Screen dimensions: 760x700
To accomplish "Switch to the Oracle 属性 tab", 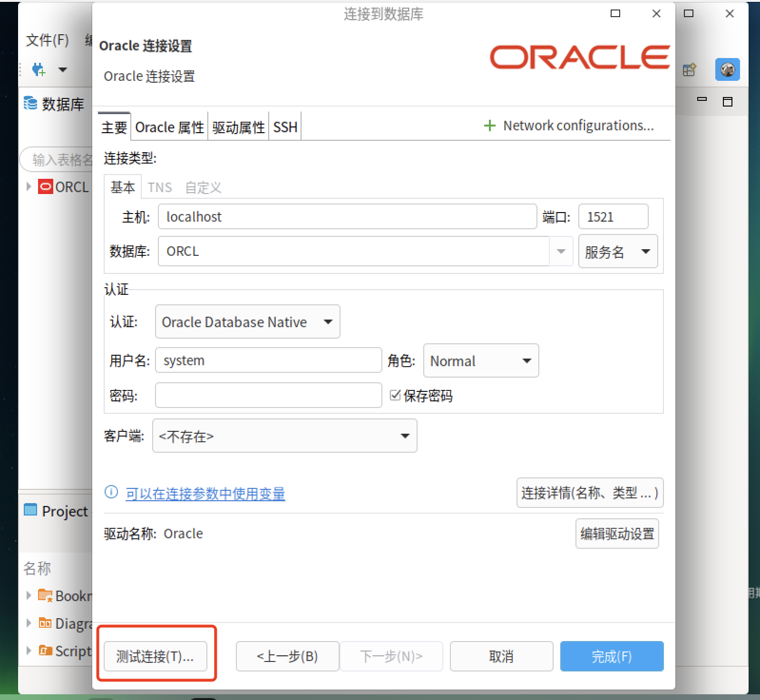I will 169,127.
